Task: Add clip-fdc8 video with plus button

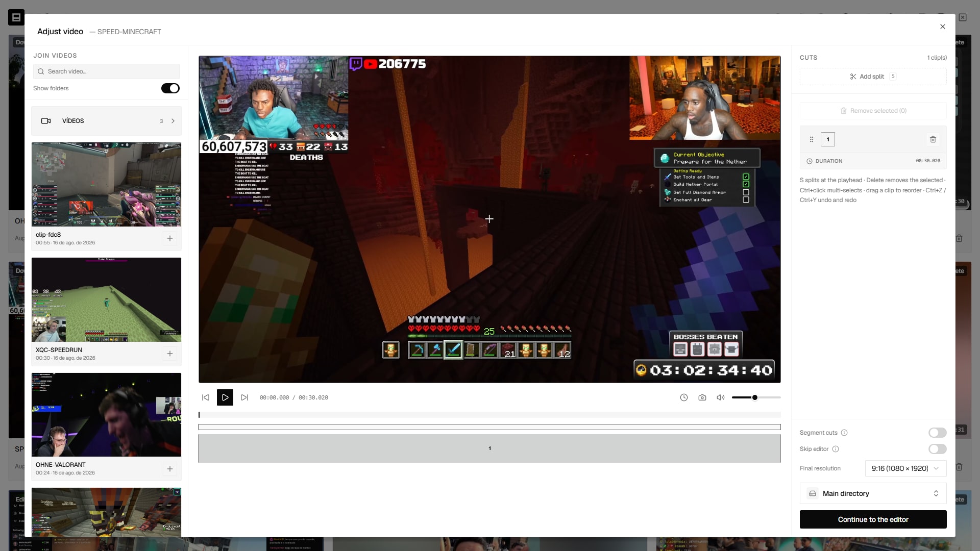Action: (170, 238)
